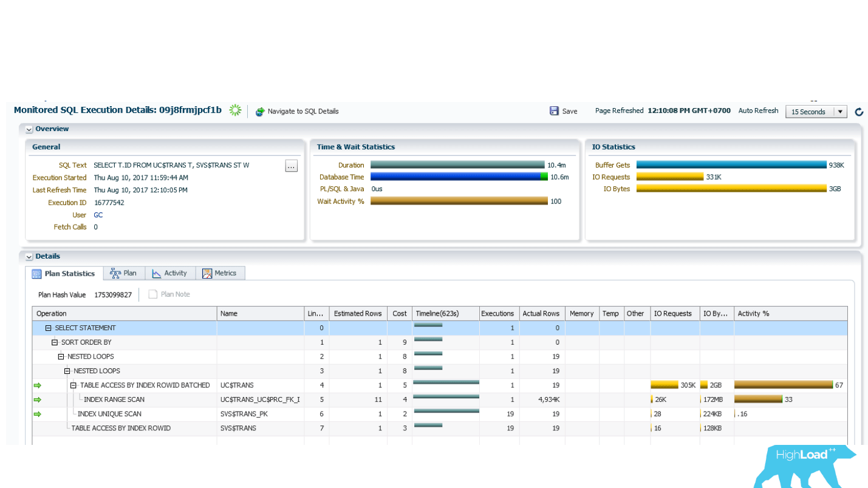
Task: Switch to the Activity tab
Action: coord(169,273)
